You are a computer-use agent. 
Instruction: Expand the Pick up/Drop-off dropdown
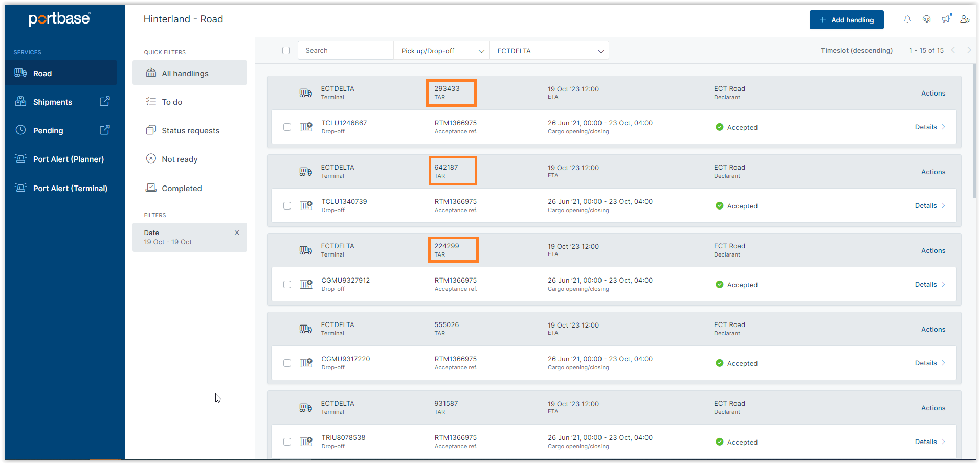tap(442, 51)
